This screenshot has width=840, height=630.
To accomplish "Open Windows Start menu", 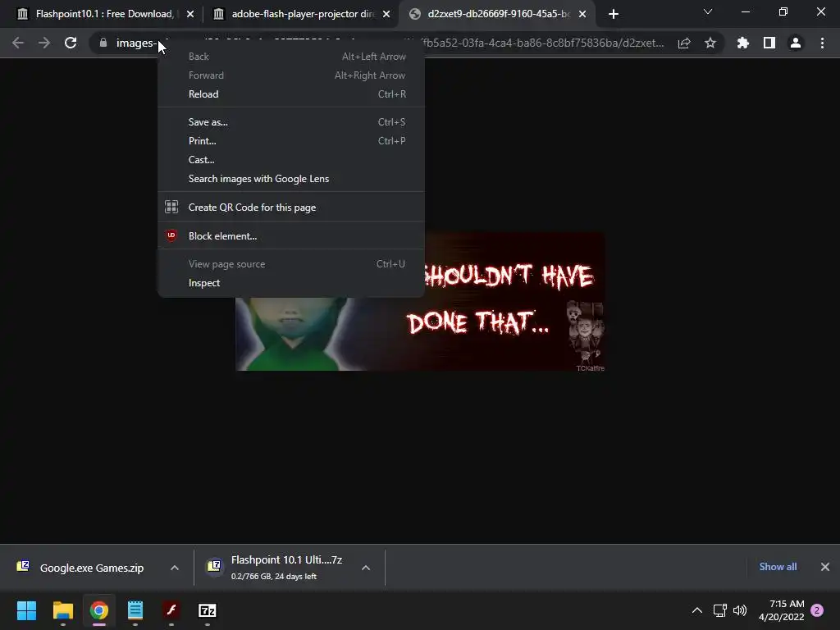I will 26,610.
